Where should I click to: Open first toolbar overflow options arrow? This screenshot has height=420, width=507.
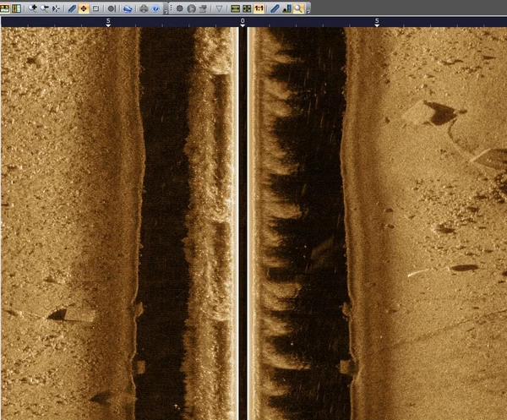pos(166,12)
